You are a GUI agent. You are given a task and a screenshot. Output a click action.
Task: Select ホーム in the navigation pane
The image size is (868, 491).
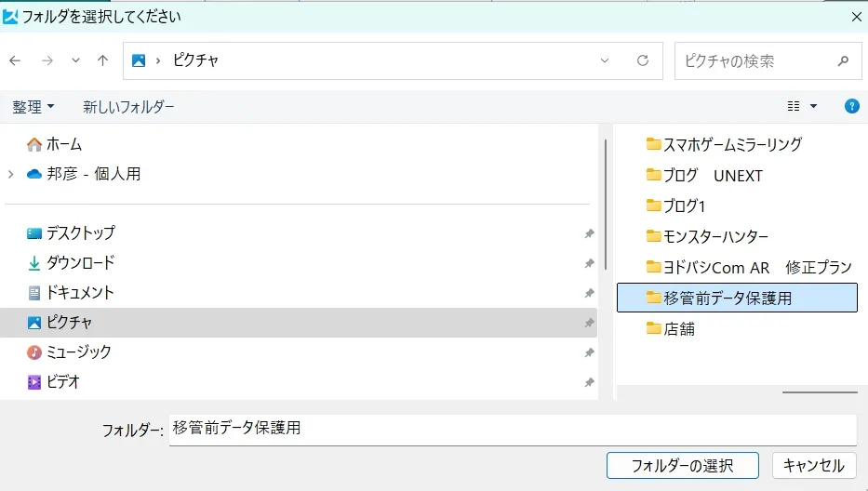[63, 144]
